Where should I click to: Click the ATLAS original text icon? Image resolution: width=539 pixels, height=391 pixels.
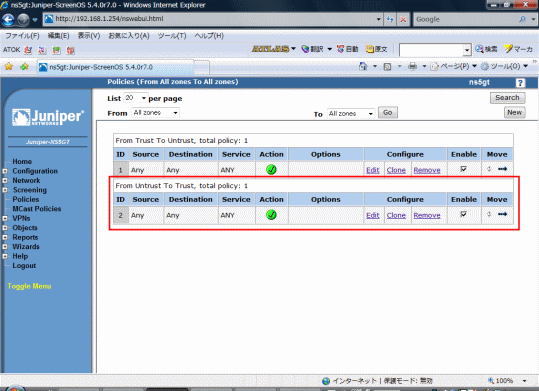click(x=370, y=49)
